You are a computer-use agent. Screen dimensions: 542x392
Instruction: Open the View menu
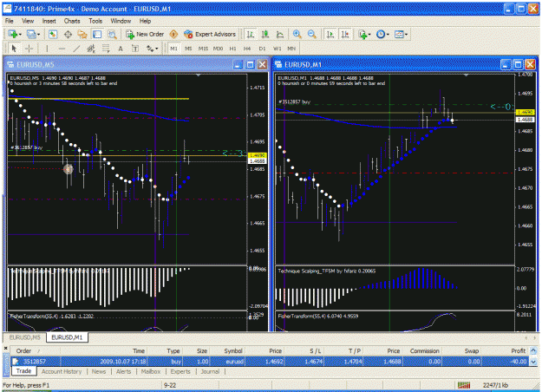[x=28, y=21]
